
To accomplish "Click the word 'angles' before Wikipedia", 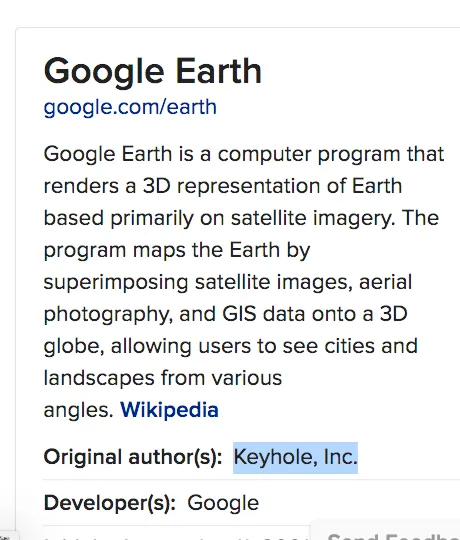I will pos(79,411).
